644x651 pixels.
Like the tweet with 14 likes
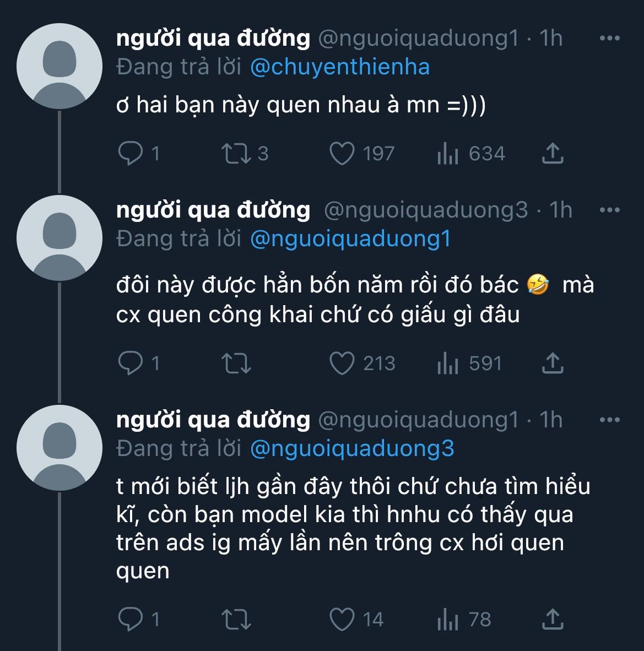click(342, 620)
